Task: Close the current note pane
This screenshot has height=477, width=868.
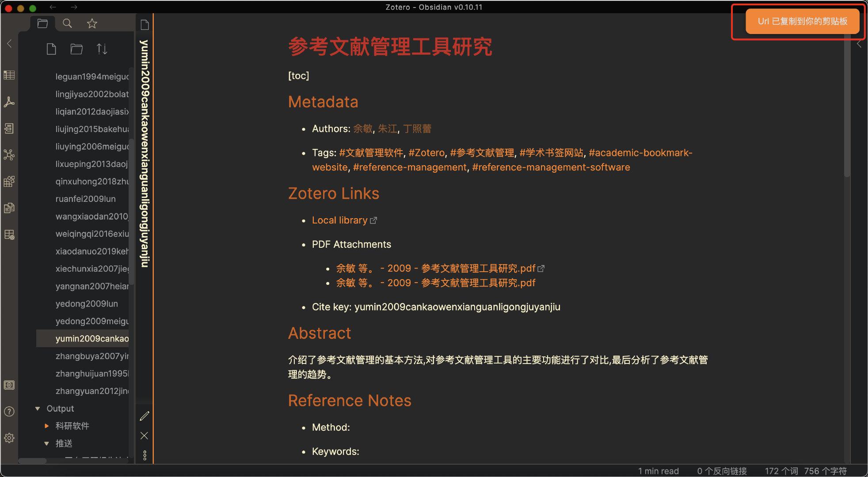Action: tap(145, 435)
